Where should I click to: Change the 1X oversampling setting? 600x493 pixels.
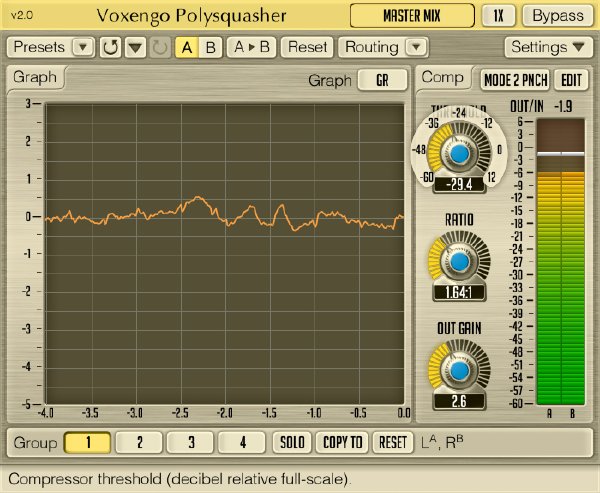[x=499, y=16]
